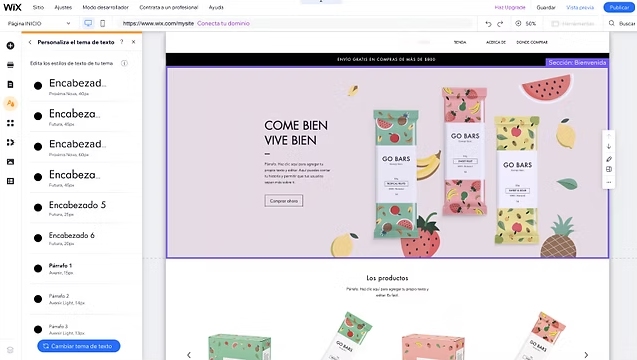Screen dimensions: 637x360
Task: Open the Modo desarrollador menu
Action: tap(106, 7)
